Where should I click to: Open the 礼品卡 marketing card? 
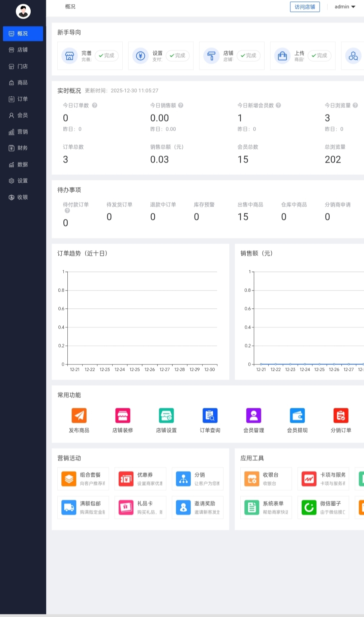(x=140, y=507)
